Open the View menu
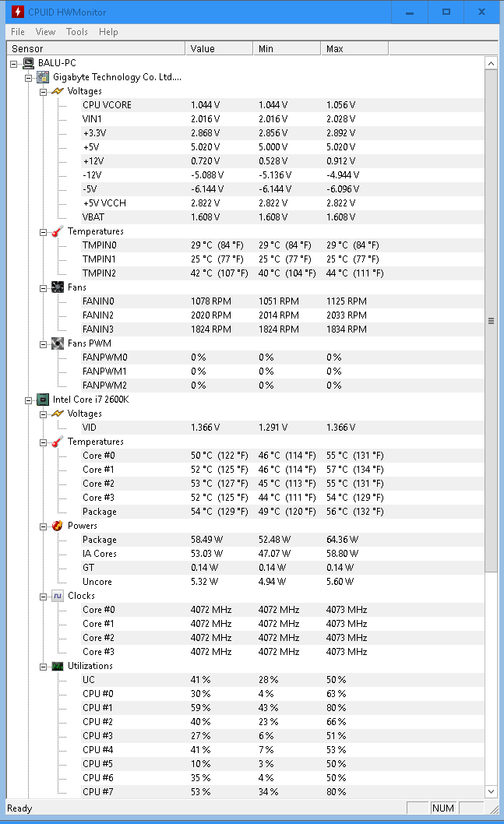504x824 pixels. coord(45,31)
